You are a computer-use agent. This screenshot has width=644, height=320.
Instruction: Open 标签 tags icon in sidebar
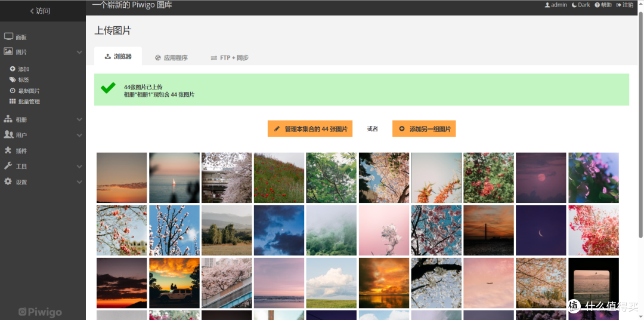point(13,80)
